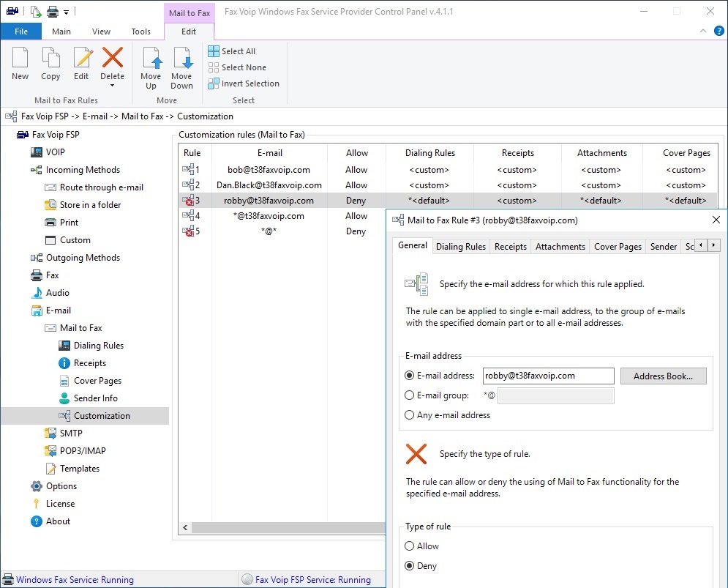
Task: Select the Deny rule type radio
Action: [x=409, y=566]
